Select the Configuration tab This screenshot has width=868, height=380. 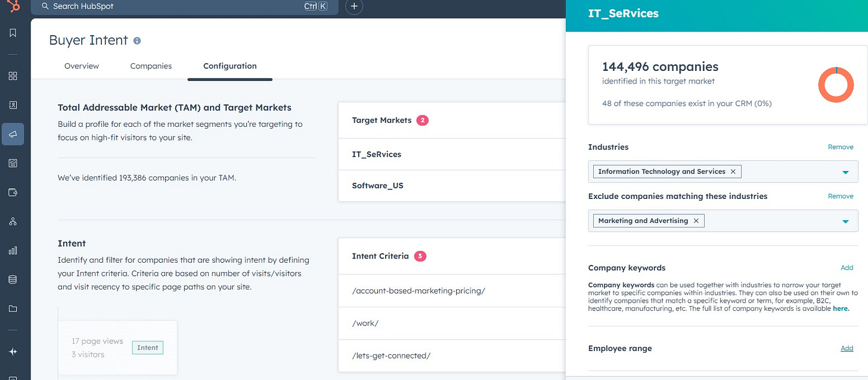coord(230,66)
